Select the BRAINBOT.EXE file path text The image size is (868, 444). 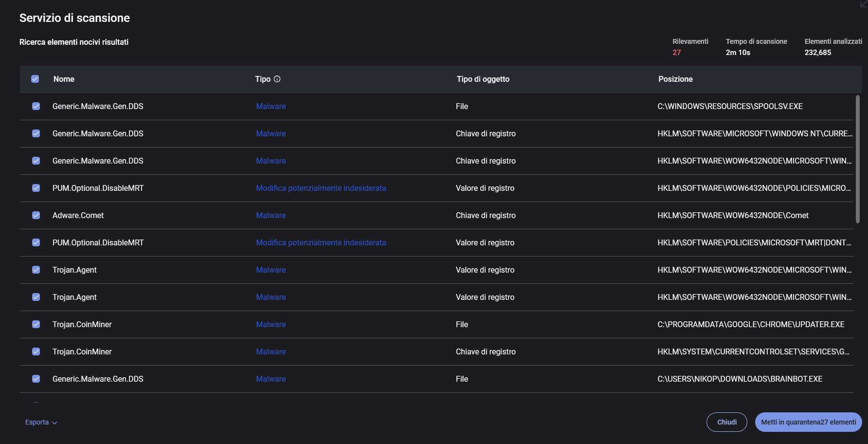[x=740, y=379]
